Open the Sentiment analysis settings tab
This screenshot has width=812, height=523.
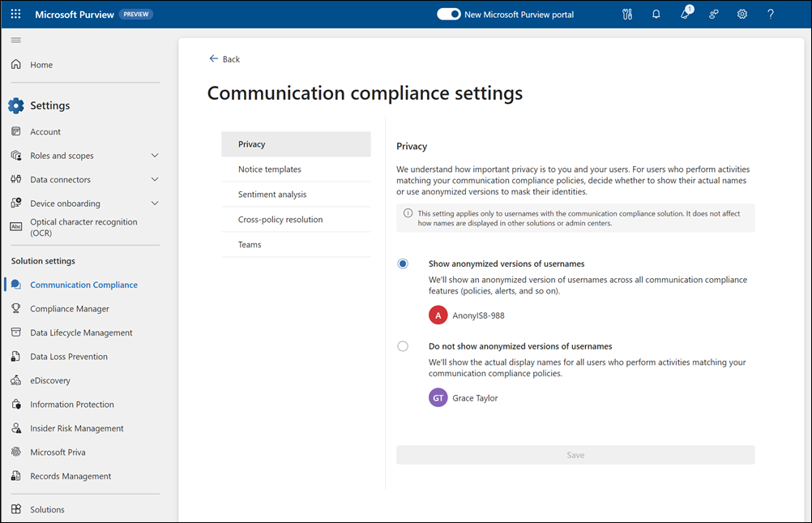(x=272, y=194)
